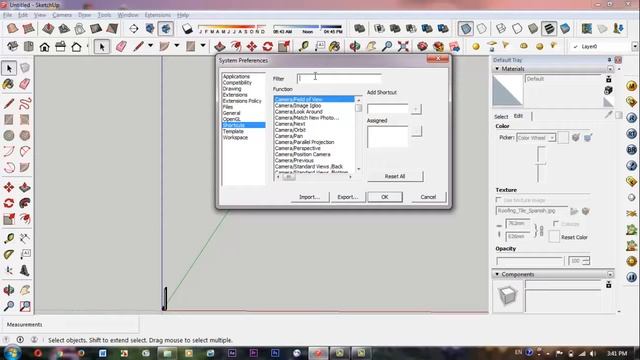Select the Follow Me tool in left toolbar
Screen dimensions: 640x360
25,203
